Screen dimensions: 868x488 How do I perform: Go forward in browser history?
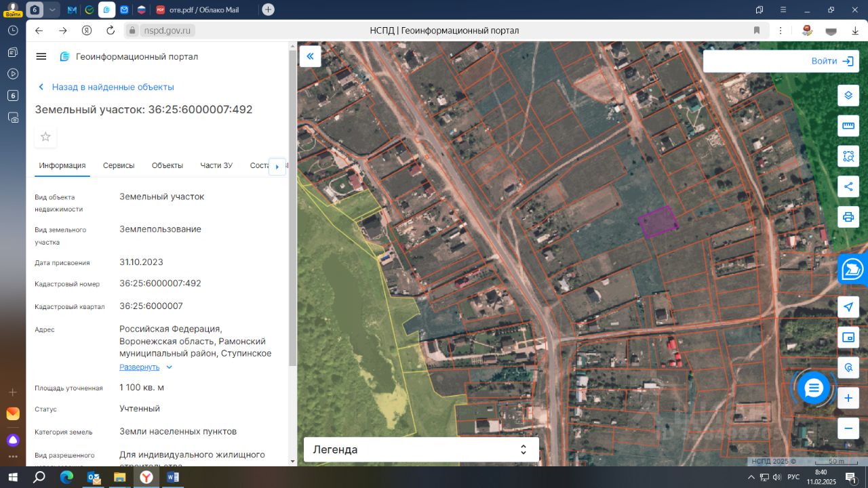pos(63,30)
